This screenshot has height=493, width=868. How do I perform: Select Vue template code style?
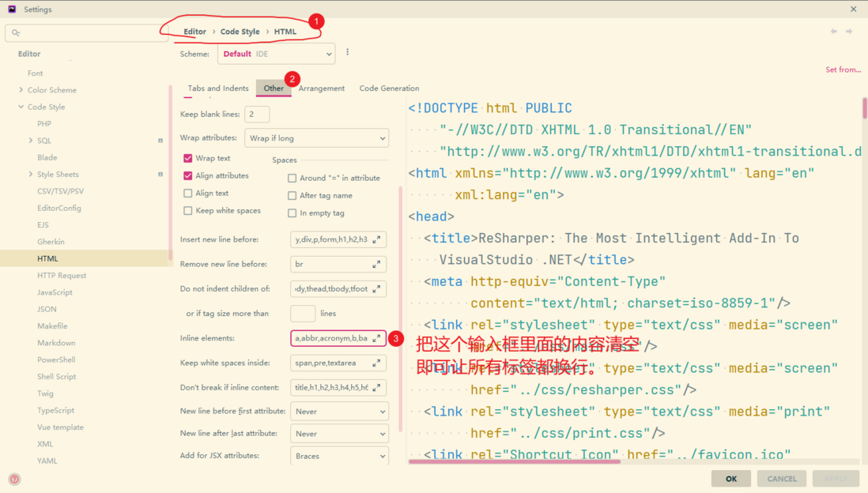click(60, 427)
